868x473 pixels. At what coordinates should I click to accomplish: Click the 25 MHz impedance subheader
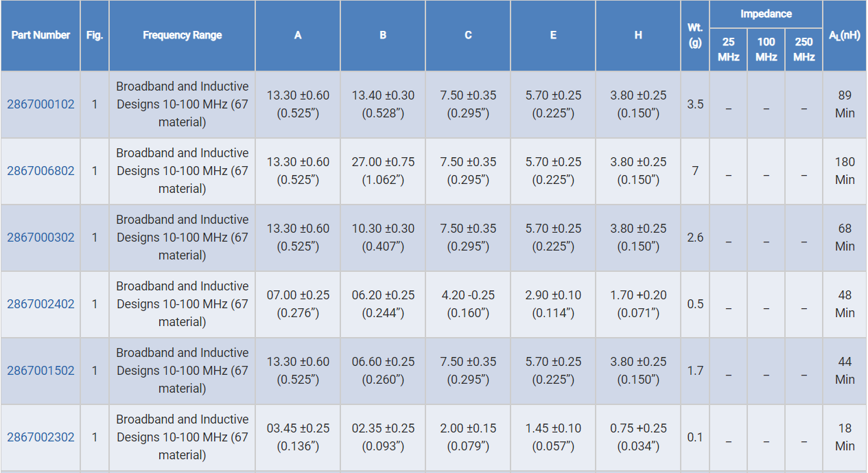point(728,49)
